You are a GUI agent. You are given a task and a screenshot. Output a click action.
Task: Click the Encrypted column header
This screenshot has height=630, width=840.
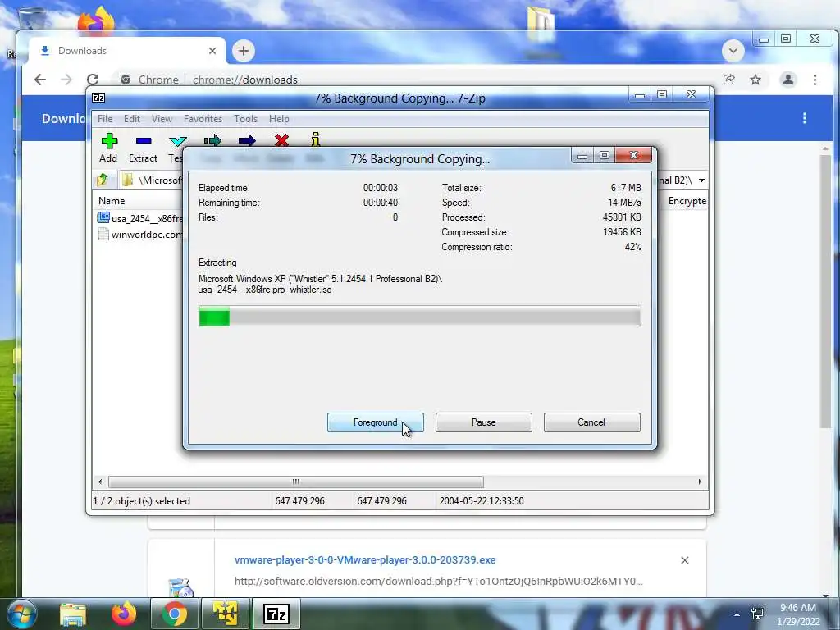(x=687, y=201)
